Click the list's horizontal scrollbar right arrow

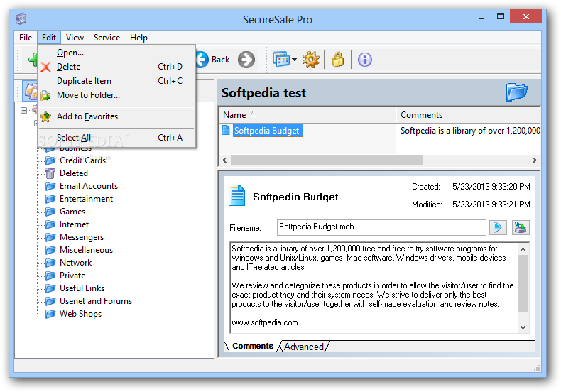tap(535, 160)
